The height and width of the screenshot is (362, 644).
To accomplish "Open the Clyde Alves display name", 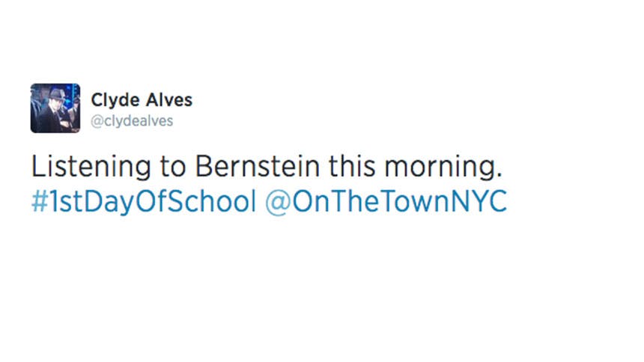I will click(x=142, y=99).
